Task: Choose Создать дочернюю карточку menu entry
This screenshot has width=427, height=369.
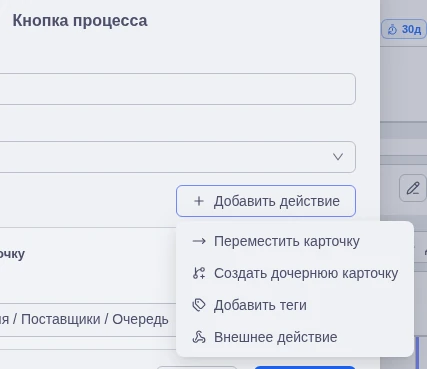Action: pos(295,273)
